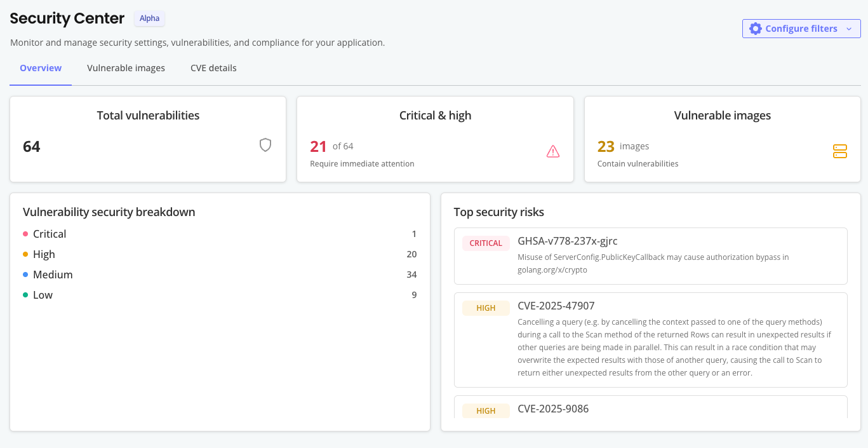Switch to the CVE details tab
The width and height of the screenshot is (868, 448).
pos(213,68)
